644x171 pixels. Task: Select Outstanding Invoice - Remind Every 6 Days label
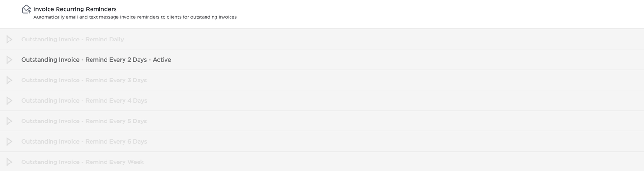point(84,142)
